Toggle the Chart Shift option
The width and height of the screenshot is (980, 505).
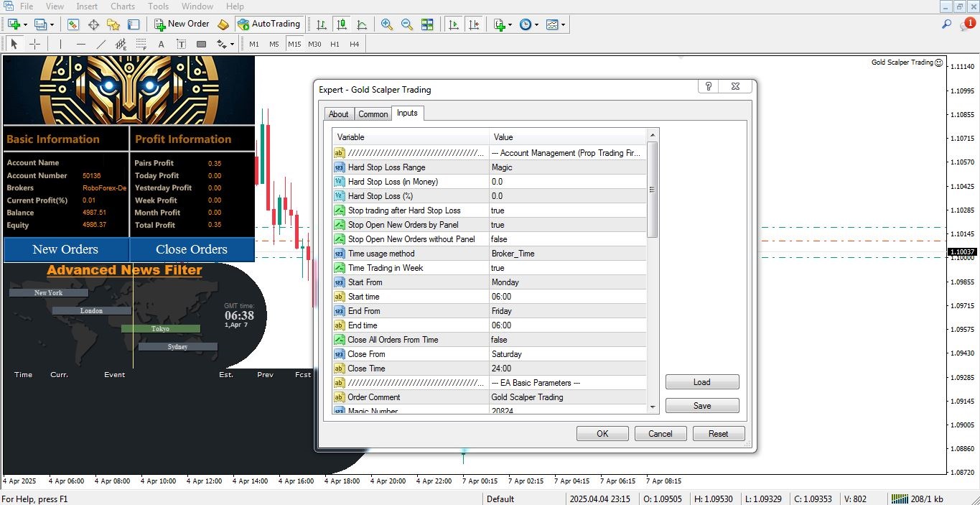pos(474,24)
